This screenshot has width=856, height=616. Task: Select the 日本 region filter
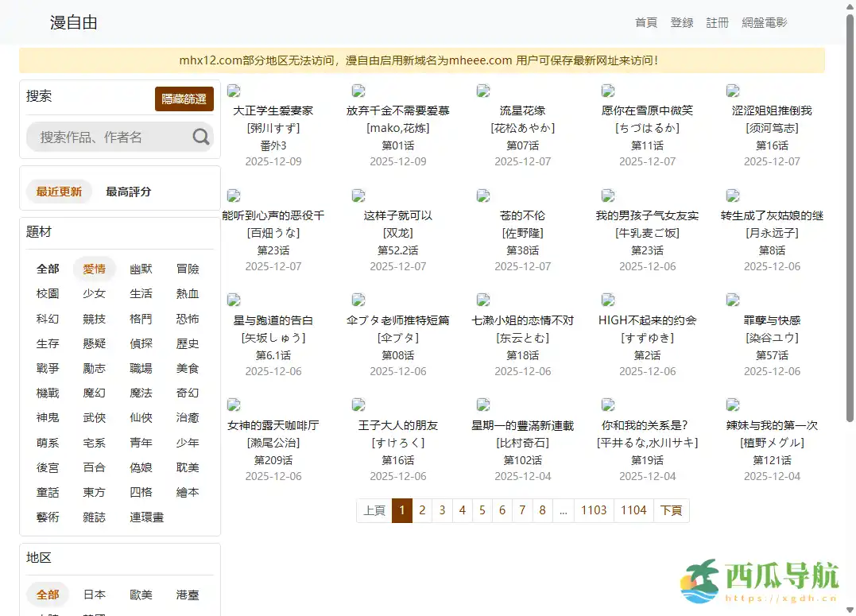coord(95,594)
